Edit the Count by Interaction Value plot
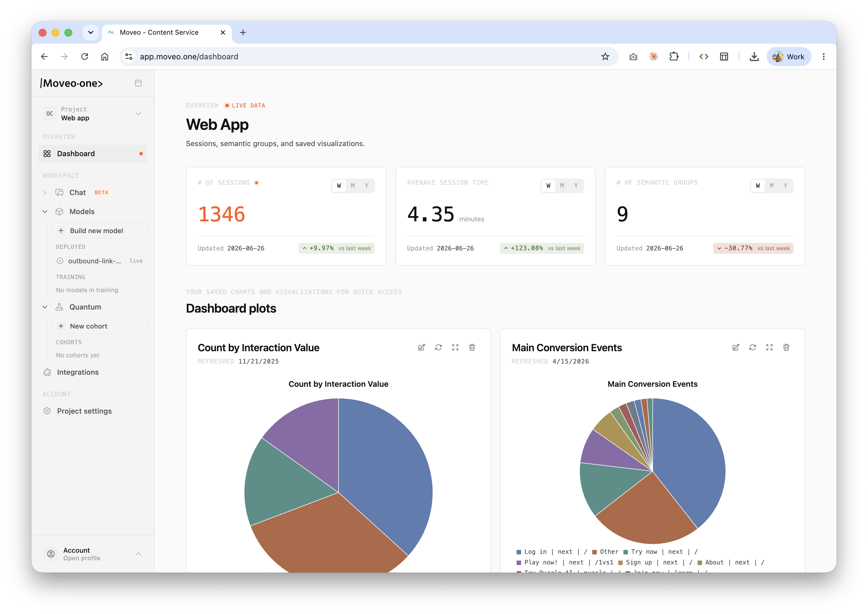The image size is (868, 614). (421, 348)
